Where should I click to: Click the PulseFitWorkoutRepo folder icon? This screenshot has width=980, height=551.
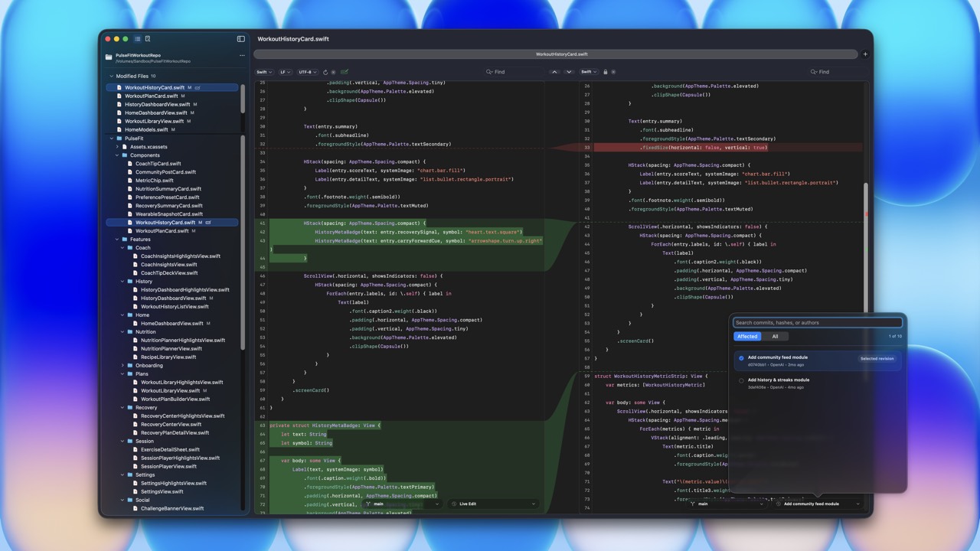tap(109, 57)
